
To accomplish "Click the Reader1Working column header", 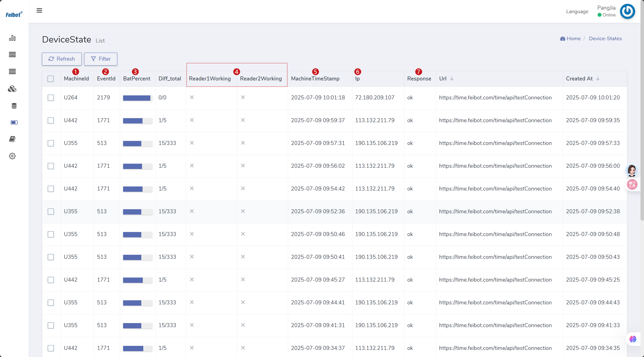I will click(x=210, y=79).
